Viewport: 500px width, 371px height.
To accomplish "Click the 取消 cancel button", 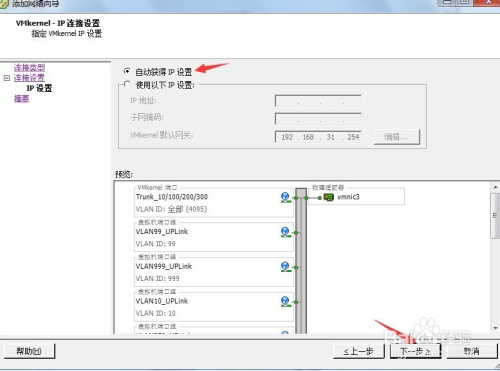I will pyautogui.click(x=471, y=351).
